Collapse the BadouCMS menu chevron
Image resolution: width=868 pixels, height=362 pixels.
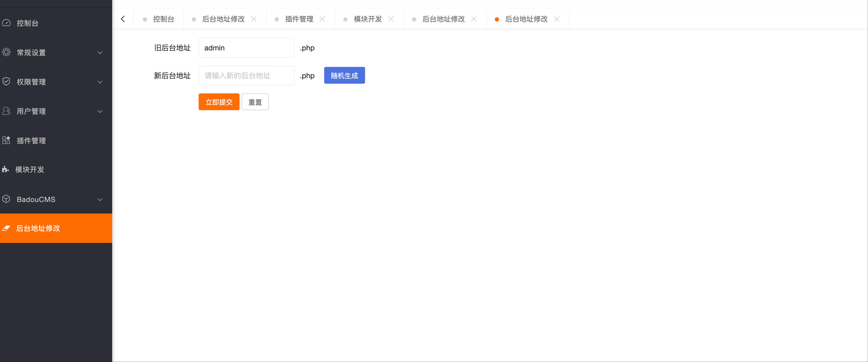click(x=100, y=199)
